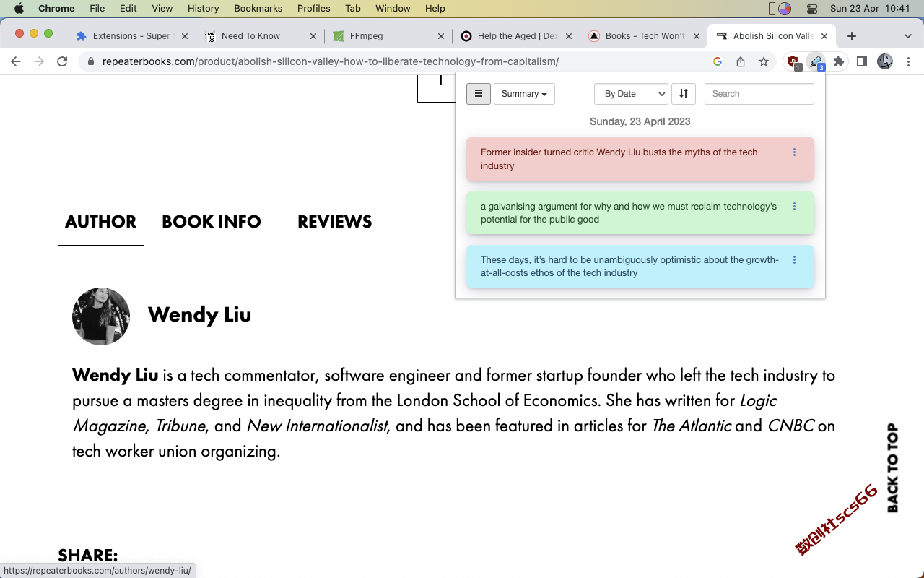The width and height of the screenshot is (924, 578).
Task: Expand the Summary dropdown
Action: coord(524,94)
